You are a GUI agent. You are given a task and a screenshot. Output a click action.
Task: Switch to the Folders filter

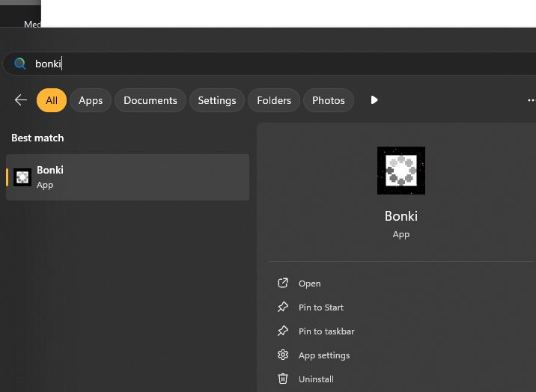(274, 100)
